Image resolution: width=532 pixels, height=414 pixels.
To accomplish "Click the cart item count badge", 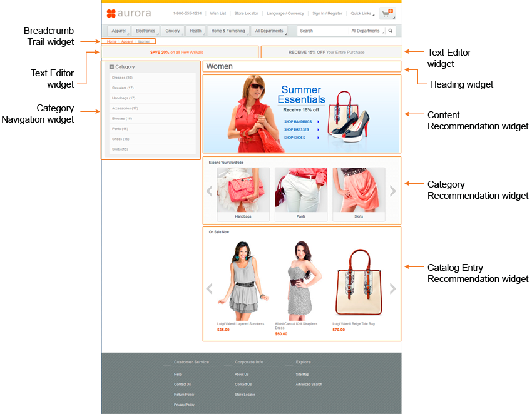I will click(x=390, y=9).
